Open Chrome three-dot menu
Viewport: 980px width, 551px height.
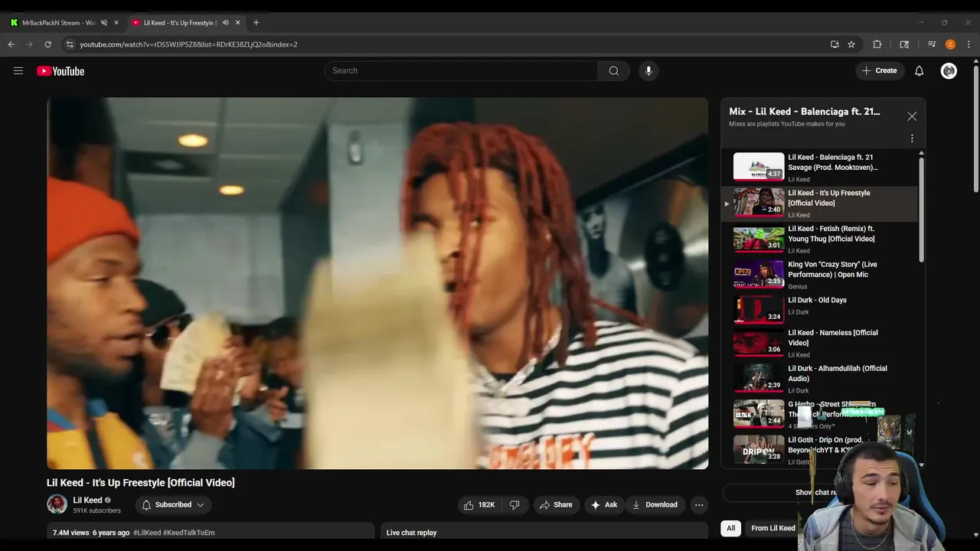coord(969,44)
